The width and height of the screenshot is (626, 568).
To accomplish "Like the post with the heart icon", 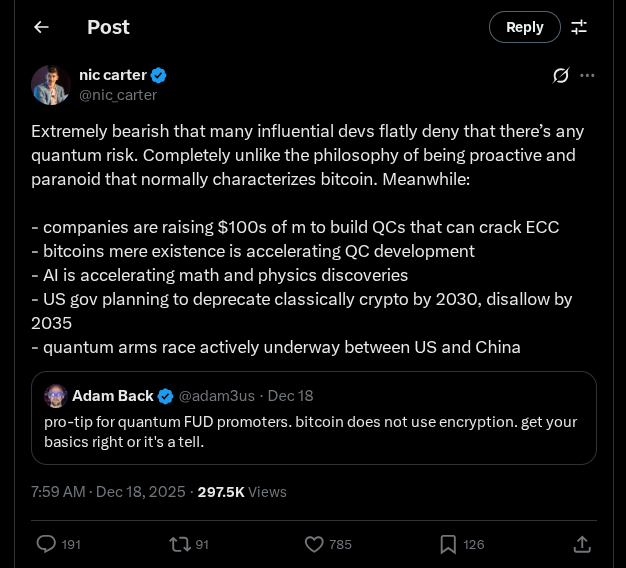I will tap(314, 544).
